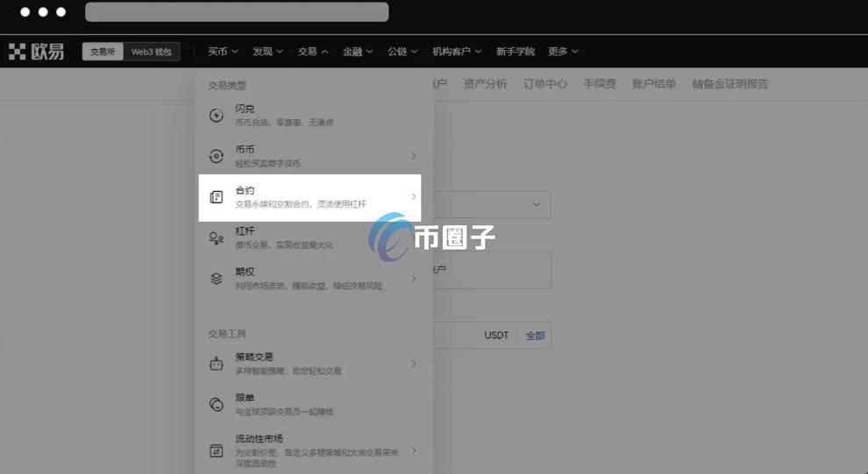Switch to the 交易所 toggle
The height and width of the screenshot is (474, 868).
(103, 52)
